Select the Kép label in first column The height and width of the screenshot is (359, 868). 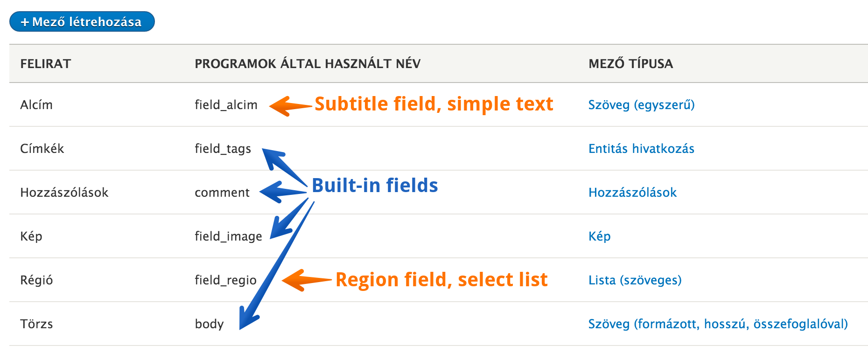click(31, 236)
